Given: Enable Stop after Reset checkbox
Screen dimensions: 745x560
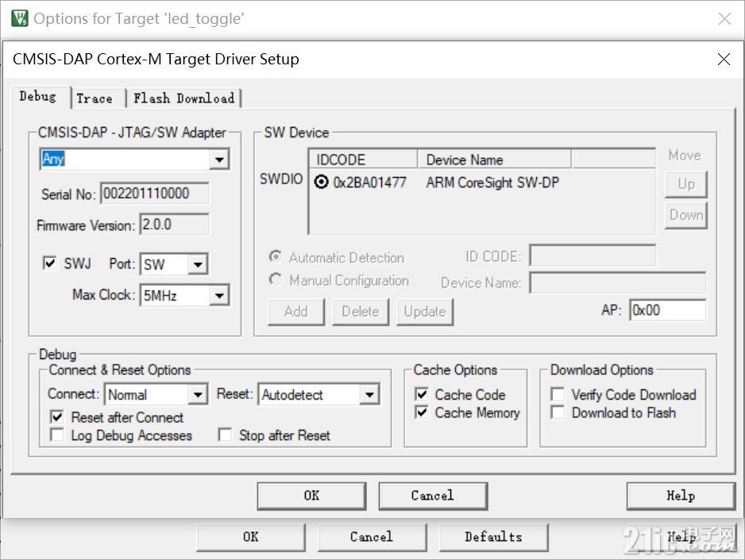Looking at the screenshot, I should (225, 434).
